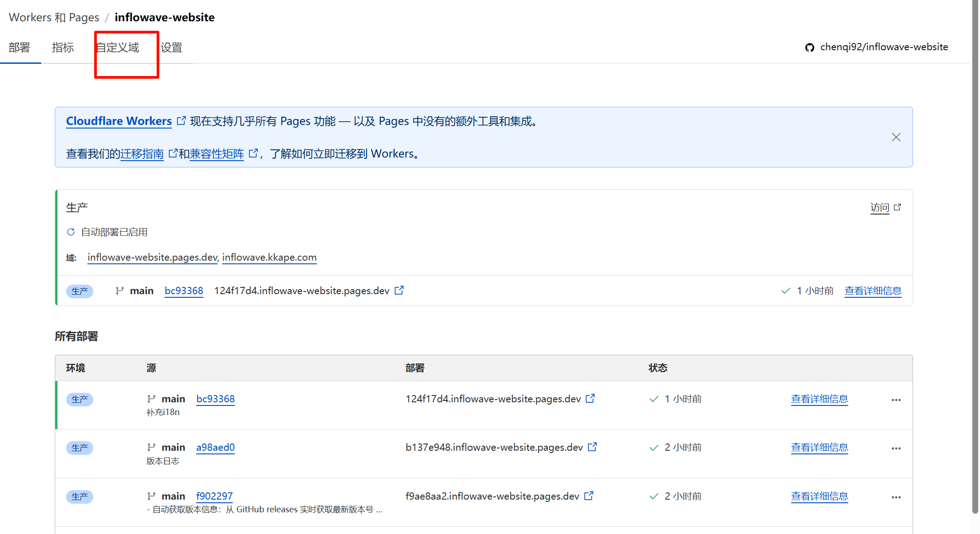
Task: Click external link icon after 迁移指南
Action: tap(172, 154)
